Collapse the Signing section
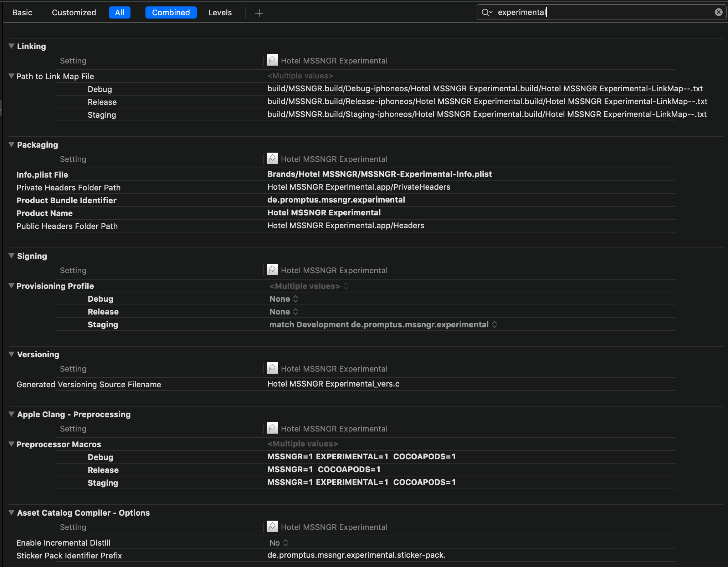 [x=11, y=256]
